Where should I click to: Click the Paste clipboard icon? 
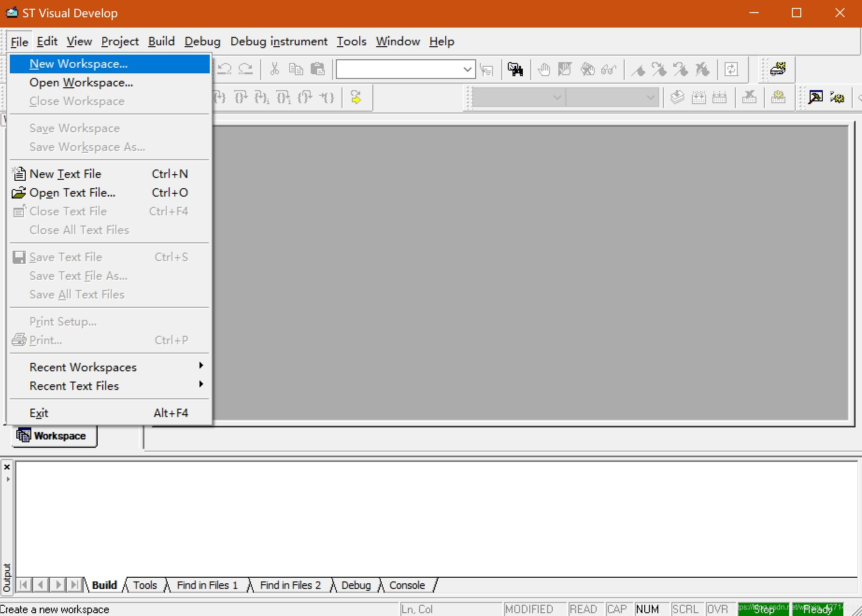click(318, 70)
